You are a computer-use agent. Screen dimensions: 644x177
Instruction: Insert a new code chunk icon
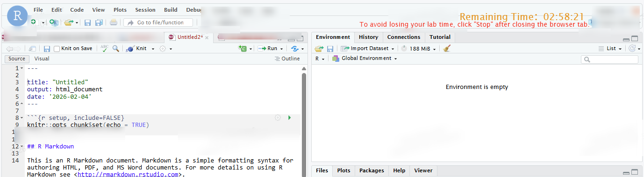(x=243, y=49)
